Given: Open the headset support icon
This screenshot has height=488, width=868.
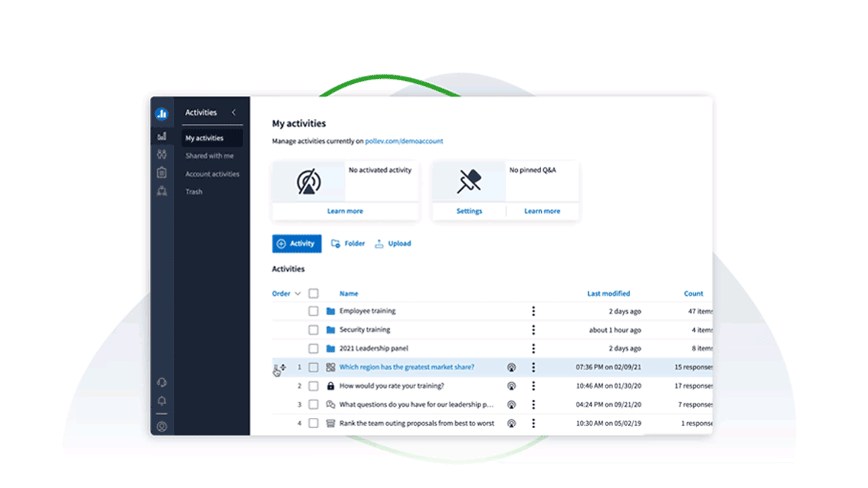Looking at the screenshot, I should (x=161, y=382).
